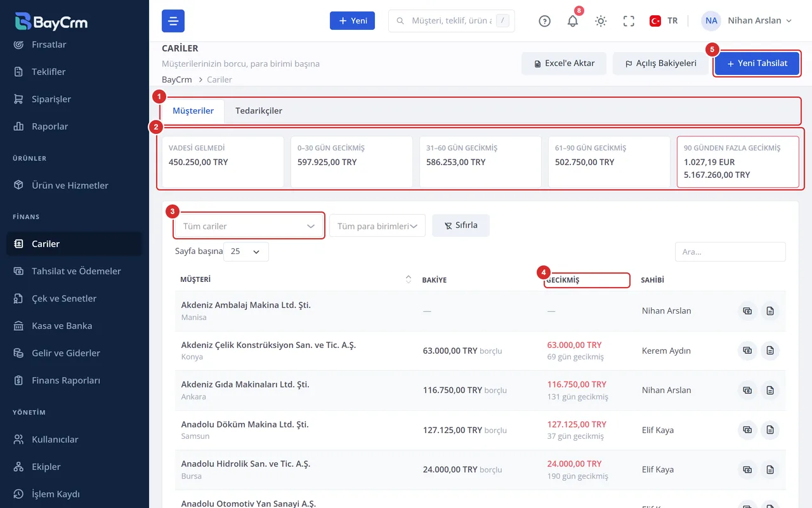Click the banknote icon for Akdeniz Gıda Makinaları

coord(747,391)
